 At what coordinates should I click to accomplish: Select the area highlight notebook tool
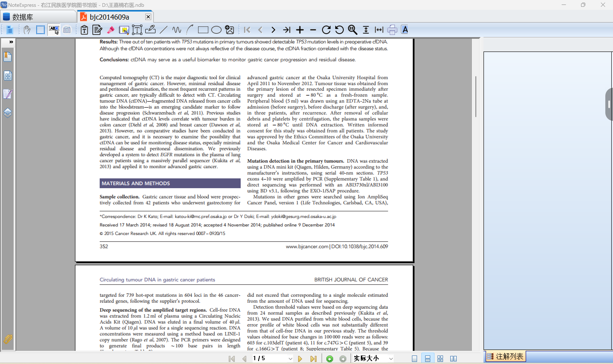(124, 30)
